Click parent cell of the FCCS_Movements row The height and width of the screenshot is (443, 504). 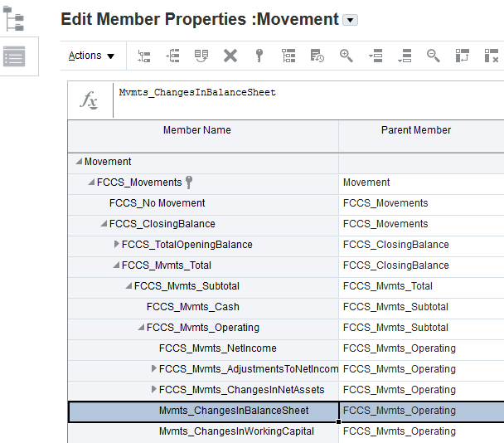click(x=421, y=183)
